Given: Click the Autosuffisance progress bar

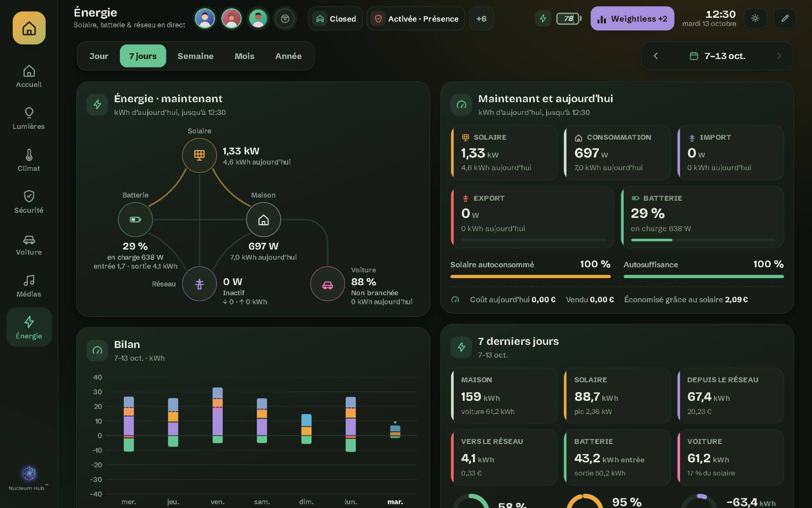Looking at the screenshot, I should [x=703, y=276].
